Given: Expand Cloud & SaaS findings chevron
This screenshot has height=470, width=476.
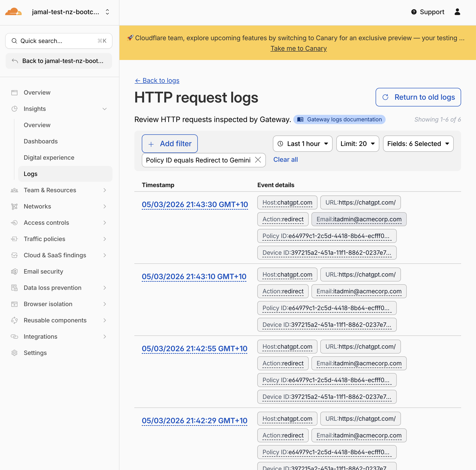Looking at the screenshot, I should (x=105, y=255).
